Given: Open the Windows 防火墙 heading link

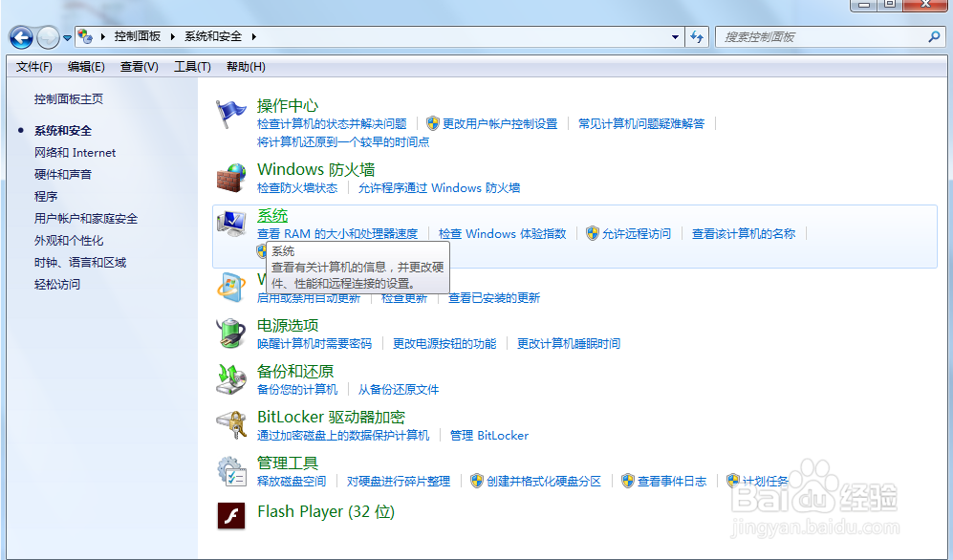Looking at the screenshot, I should coord(316,169).
